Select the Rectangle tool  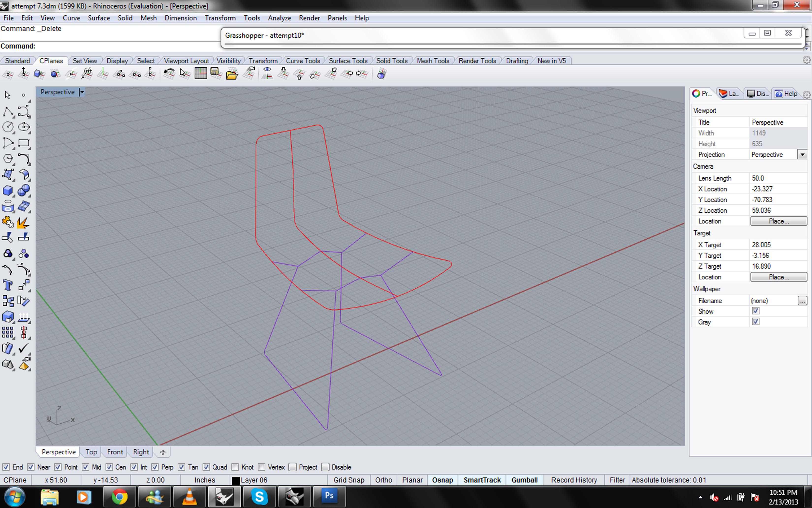pos(24,143)
